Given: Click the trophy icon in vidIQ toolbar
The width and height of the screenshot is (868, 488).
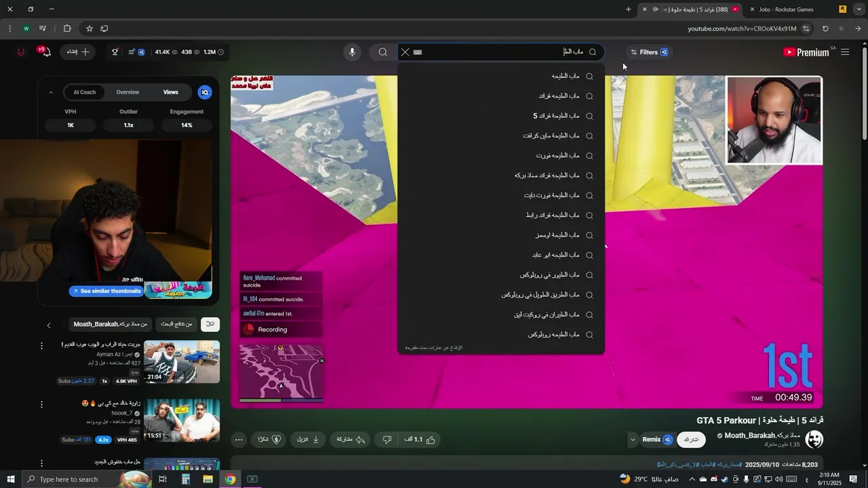Looking at the screenshot, I should [115, 52].
